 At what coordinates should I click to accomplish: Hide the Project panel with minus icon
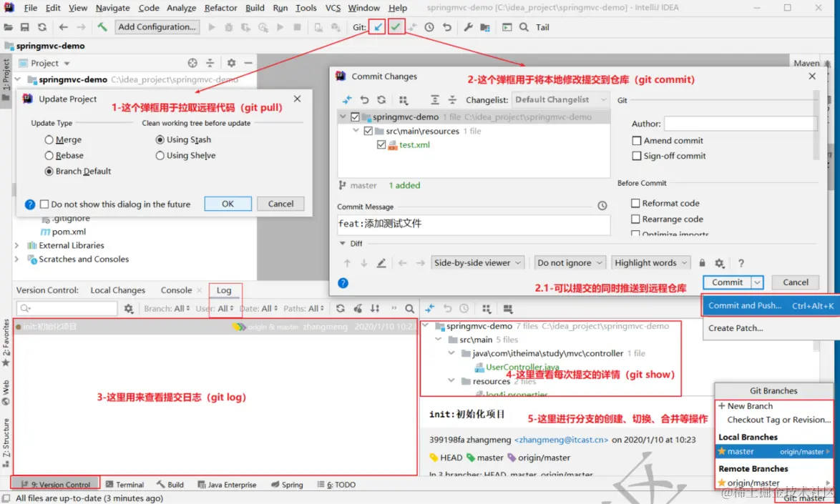pos(248,63)
